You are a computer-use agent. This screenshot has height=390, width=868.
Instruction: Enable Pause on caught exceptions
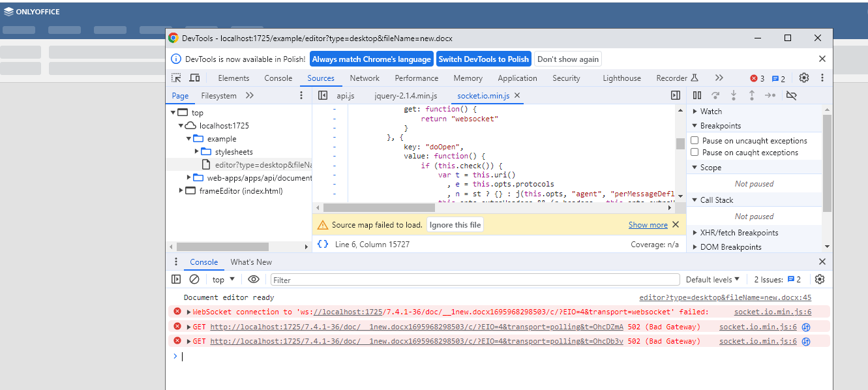pyautogui.click(x=695, y=152)
